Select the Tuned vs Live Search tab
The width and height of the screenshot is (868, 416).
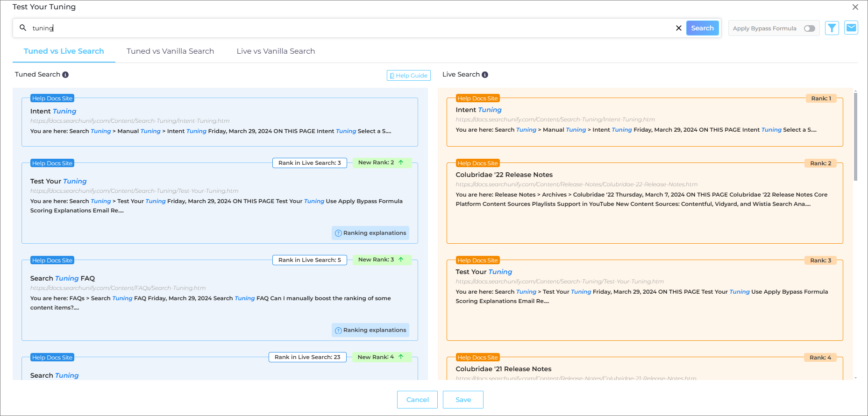pyautogui.click(x=64, y=51)
